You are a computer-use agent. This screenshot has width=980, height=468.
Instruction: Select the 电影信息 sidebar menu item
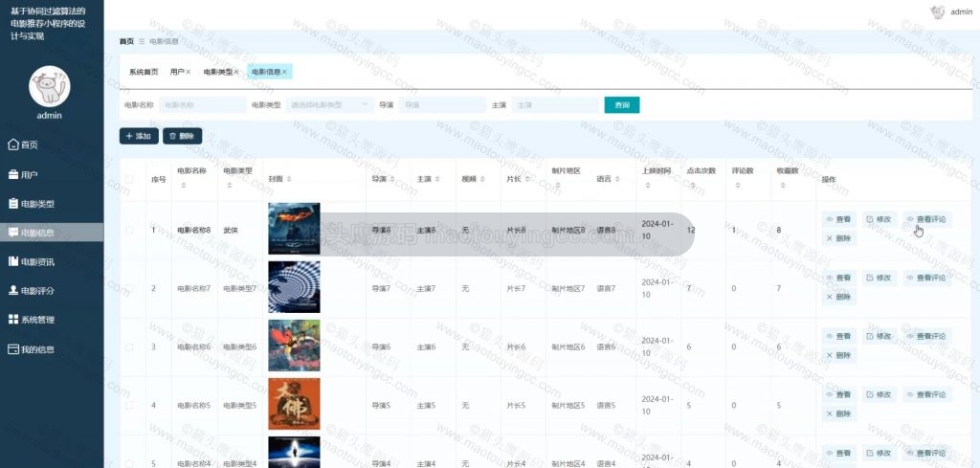[52, 233]
